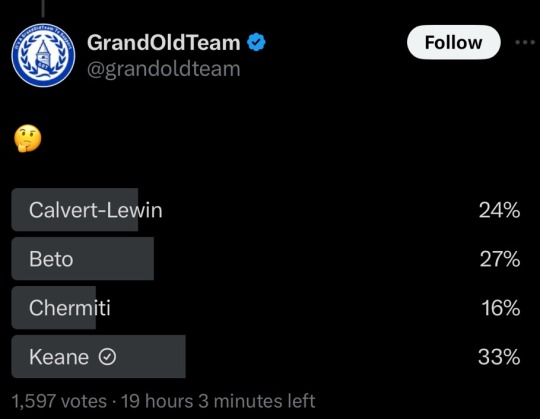Image resolution: width=540 pixels, height=419 pixels.
Task: Click the 27% result for Beto
Action: [500, 259]
